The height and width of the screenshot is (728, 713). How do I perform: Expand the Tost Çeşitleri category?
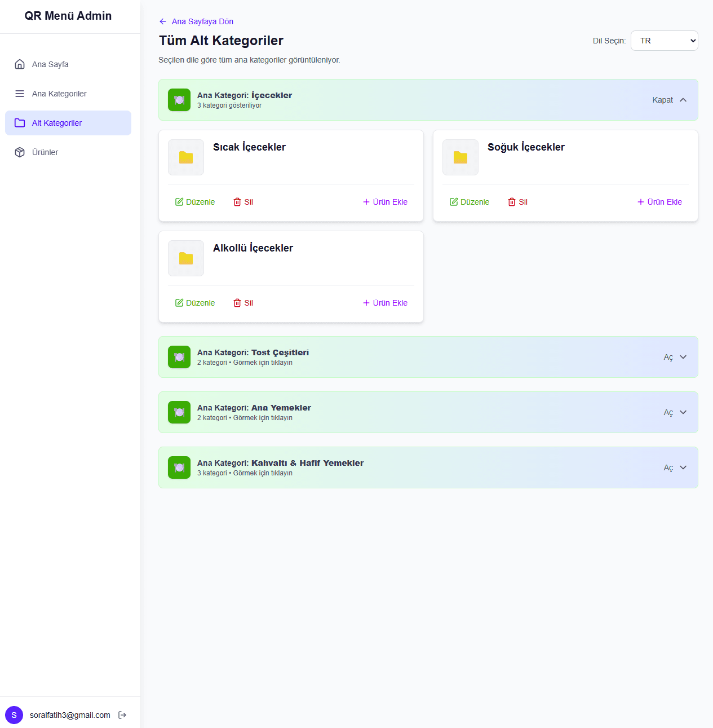pos(675,357)
